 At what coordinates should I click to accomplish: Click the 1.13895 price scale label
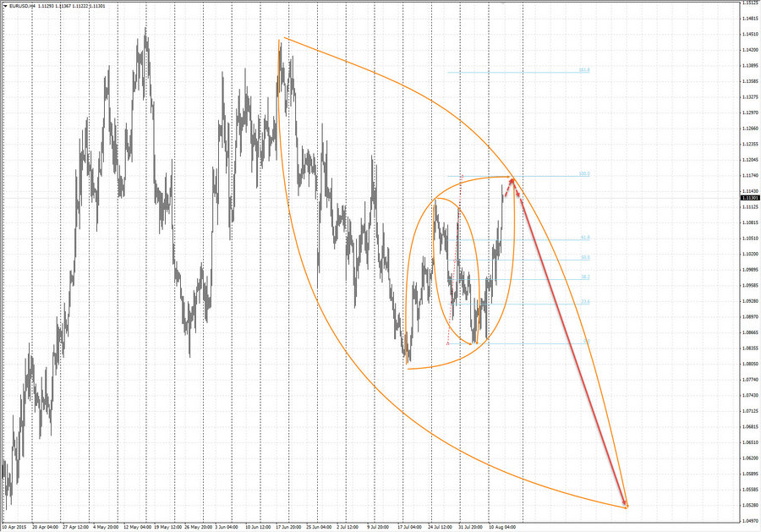click(750, 65)
